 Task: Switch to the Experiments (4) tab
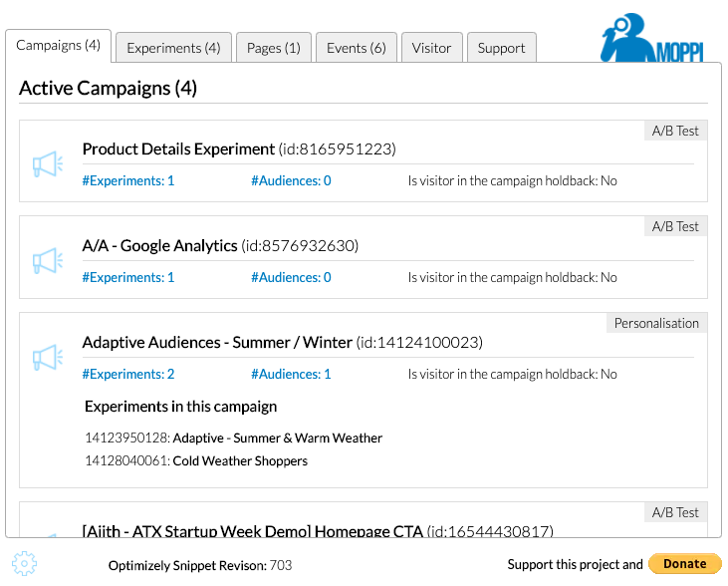tap(173, 48)
